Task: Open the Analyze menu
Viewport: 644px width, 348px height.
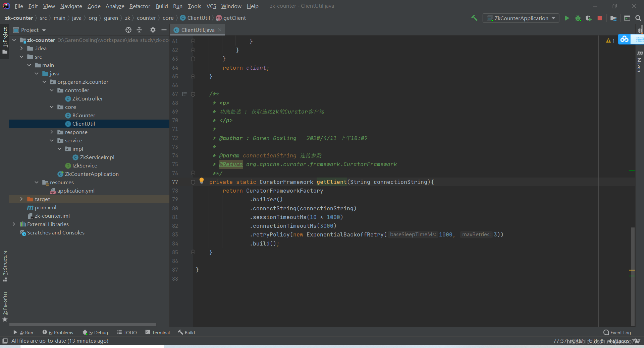Action: click(x=115, y=6)
